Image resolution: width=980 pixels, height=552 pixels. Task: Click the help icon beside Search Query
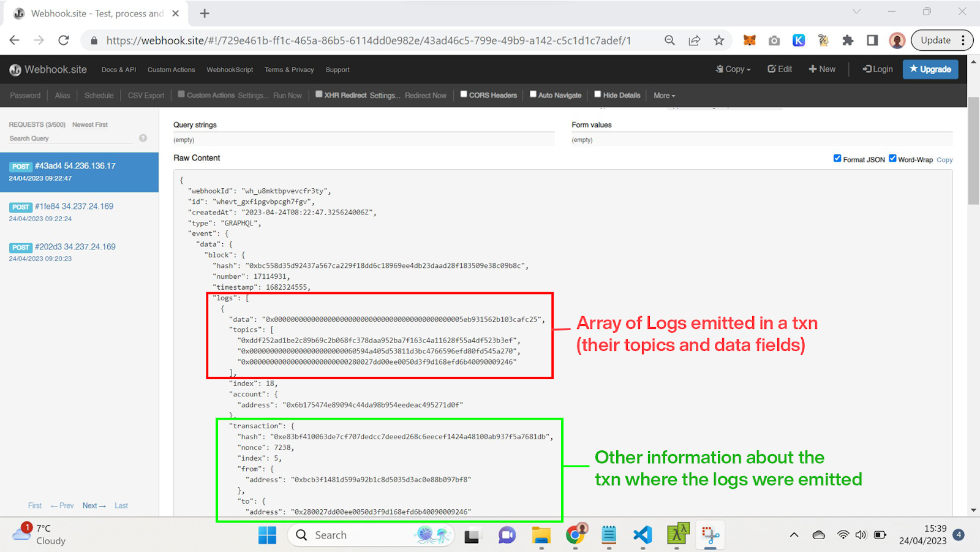[143, 138]
